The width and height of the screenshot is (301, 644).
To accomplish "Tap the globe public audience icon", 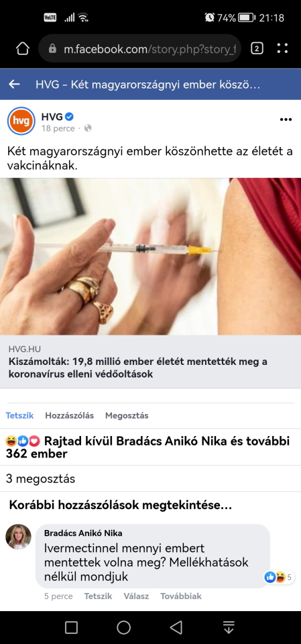I will pos(88,129).
